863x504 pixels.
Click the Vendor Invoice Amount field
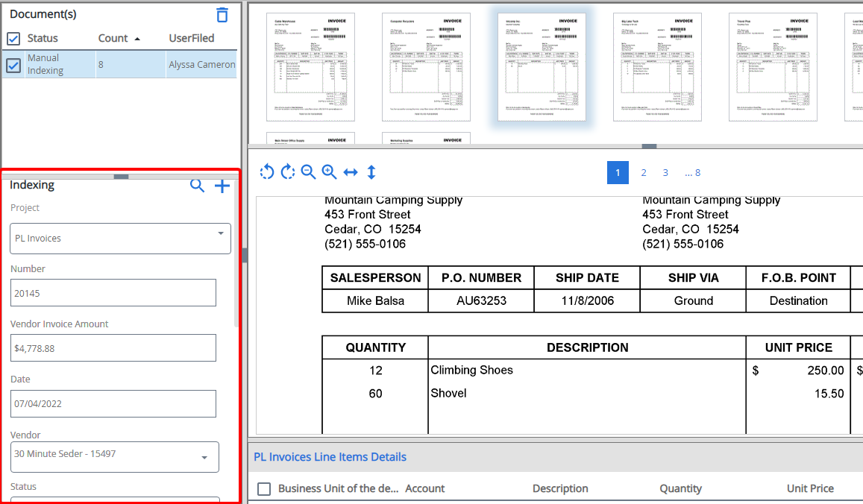tap(113, 348)
